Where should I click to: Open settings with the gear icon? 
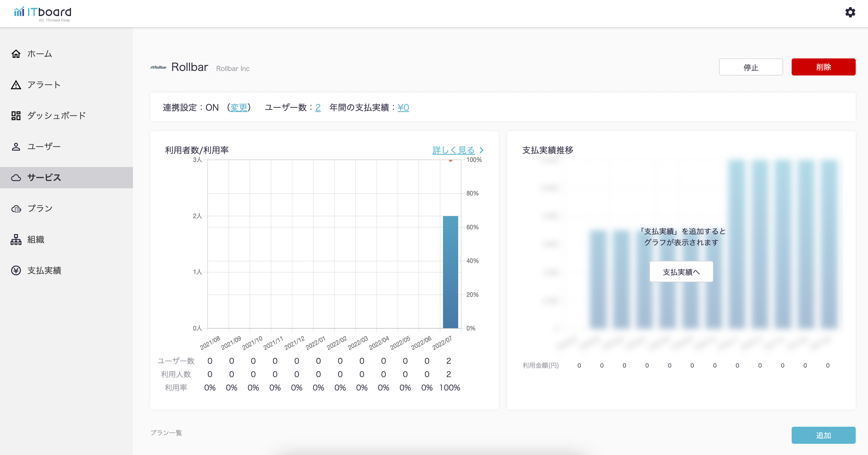click(x=850, y=13)
